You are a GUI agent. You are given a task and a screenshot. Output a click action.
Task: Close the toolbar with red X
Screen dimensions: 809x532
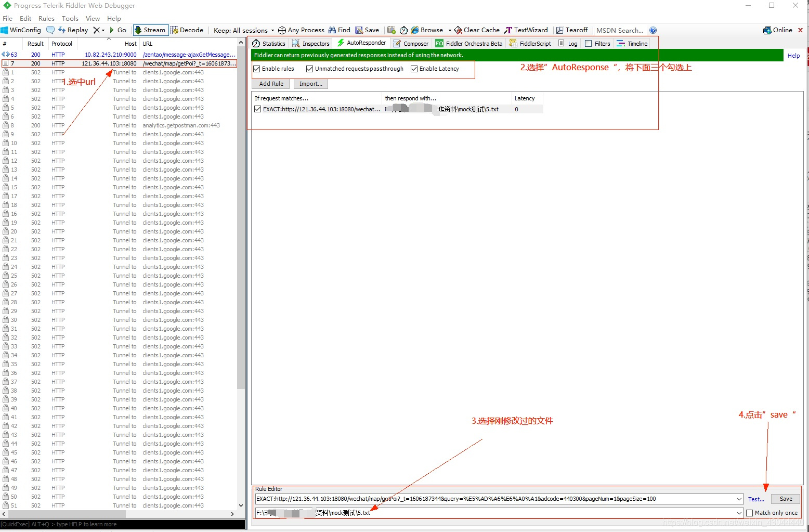point(800,30)
